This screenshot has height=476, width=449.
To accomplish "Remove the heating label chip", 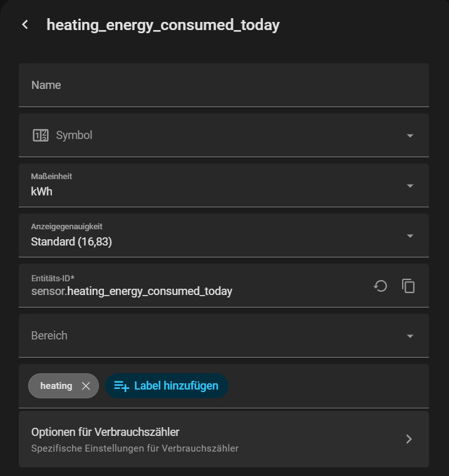I will (x=86, y=386).
